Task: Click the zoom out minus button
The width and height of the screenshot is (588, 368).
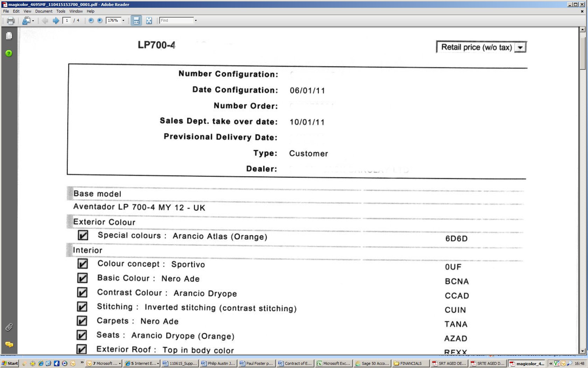Action: (x=91, y=21)
